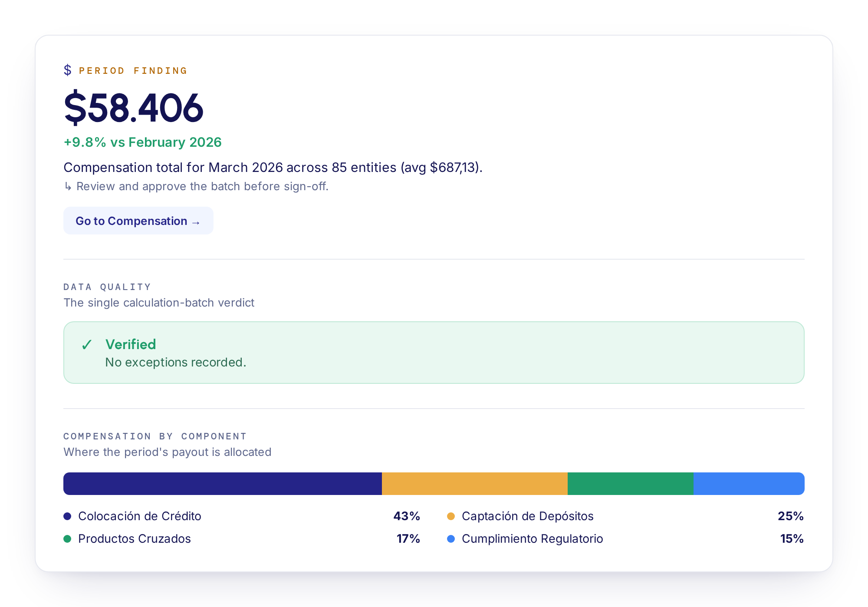
Task: Click the Go to Compensation button
Action: [138, 221]
